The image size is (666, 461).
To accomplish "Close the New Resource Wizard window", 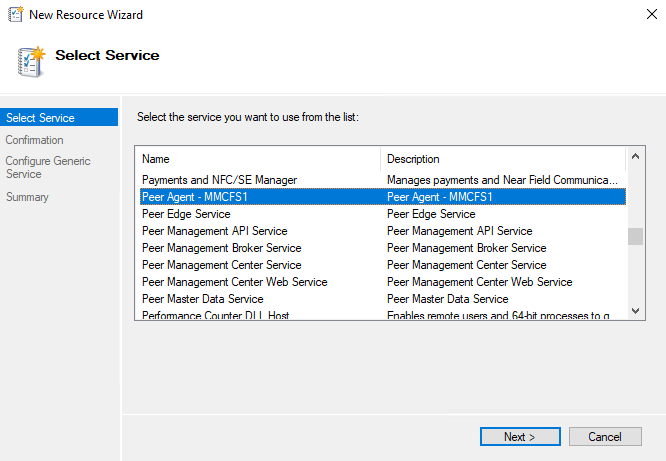I will (x=642, y=15).
